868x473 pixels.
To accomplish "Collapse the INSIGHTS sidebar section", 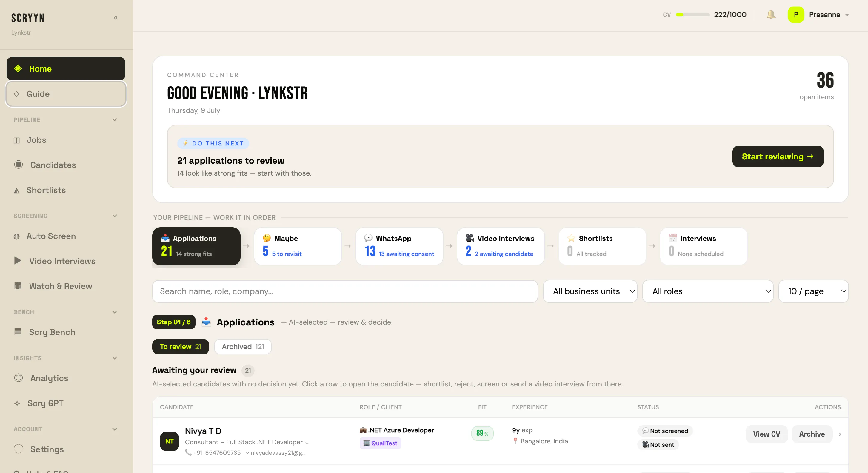I will (115, 358).
